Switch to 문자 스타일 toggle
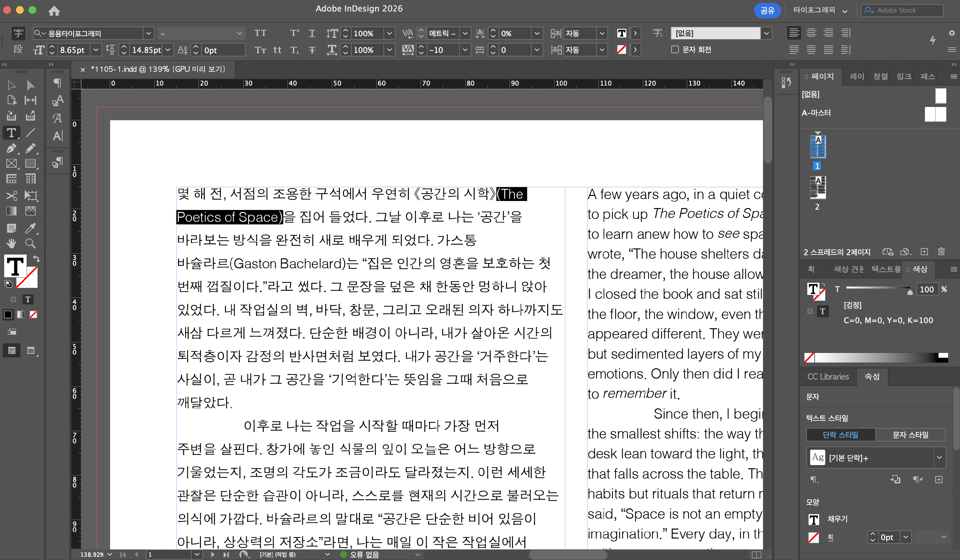Image resolution: width=960 pixels, height=560 pixels. pyautogui.click(x=910, y=434)
